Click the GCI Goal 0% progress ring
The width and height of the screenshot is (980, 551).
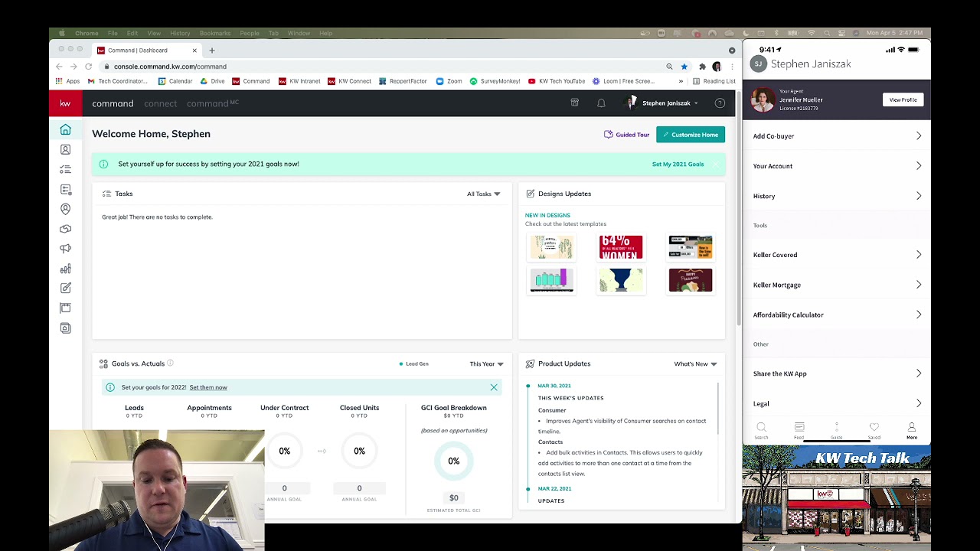[x=453, y=461]
